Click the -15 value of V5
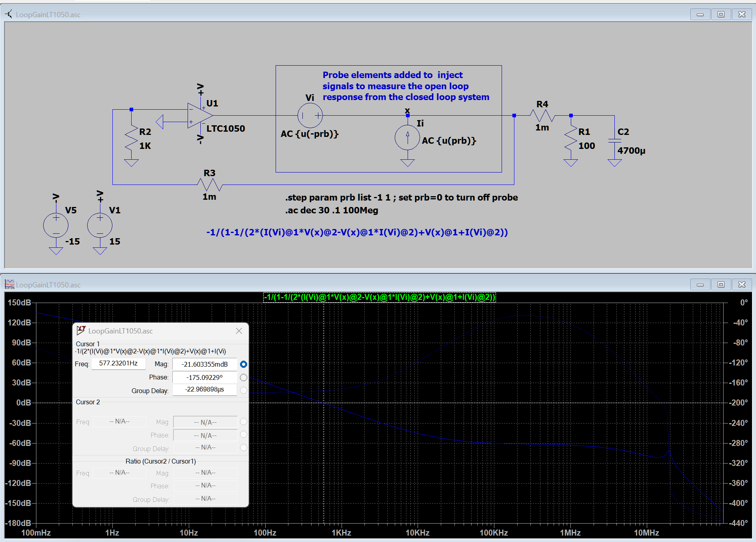The width and height of the screenshot is (756, 542). pos(72,241)
